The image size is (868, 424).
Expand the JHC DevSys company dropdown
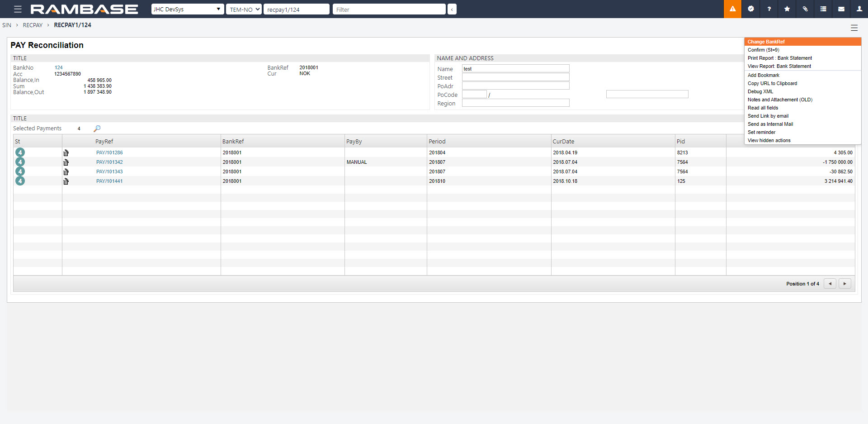click(x=187, y=9)
